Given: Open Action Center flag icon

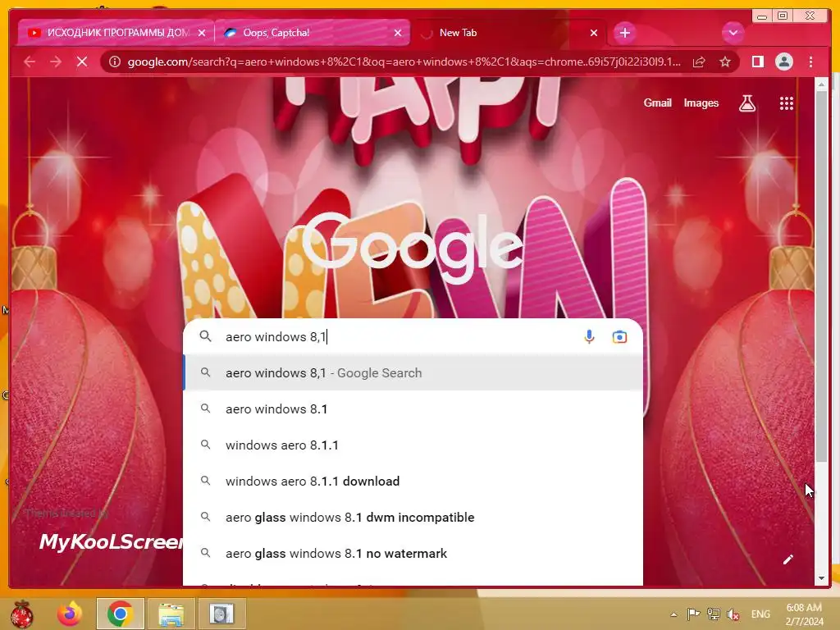Looking at the screenshot, I should [693, 614].
